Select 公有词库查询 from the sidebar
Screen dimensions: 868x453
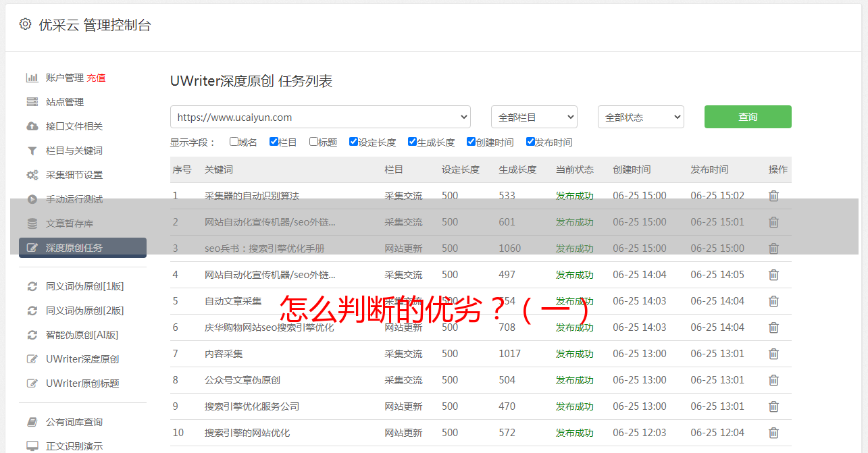[x=74, y=422]
